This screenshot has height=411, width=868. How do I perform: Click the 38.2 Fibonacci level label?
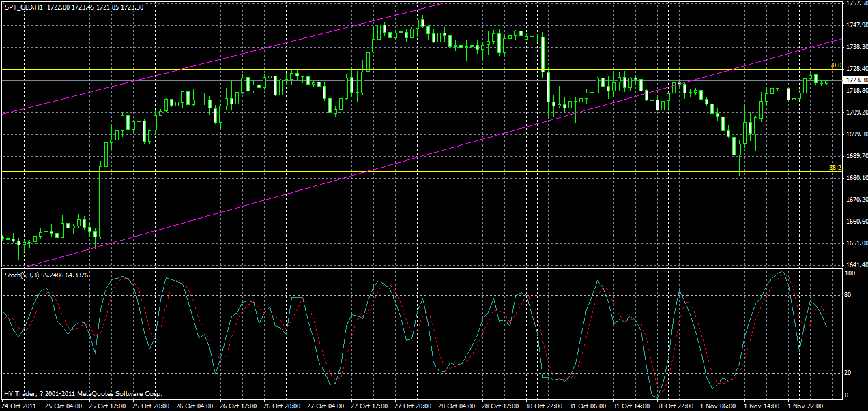click(835, 167)
